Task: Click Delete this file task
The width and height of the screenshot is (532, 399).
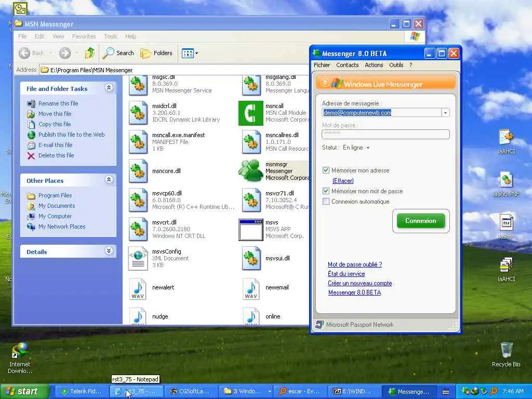Action: pos(56,155)
